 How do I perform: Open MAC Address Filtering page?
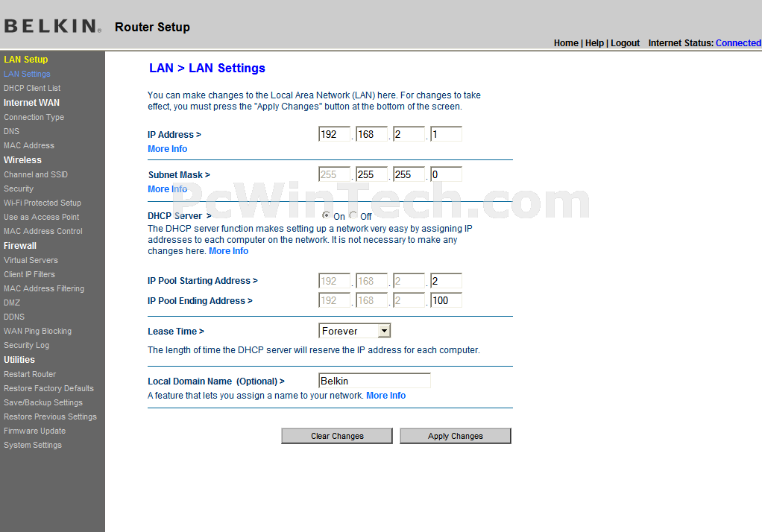coord(44,288)
